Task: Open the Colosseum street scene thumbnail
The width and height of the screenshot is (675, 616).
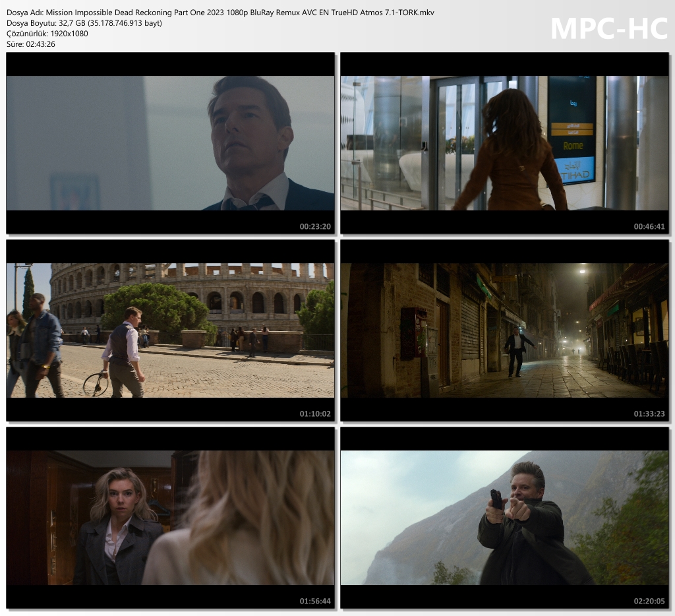Action: [170, 330]
